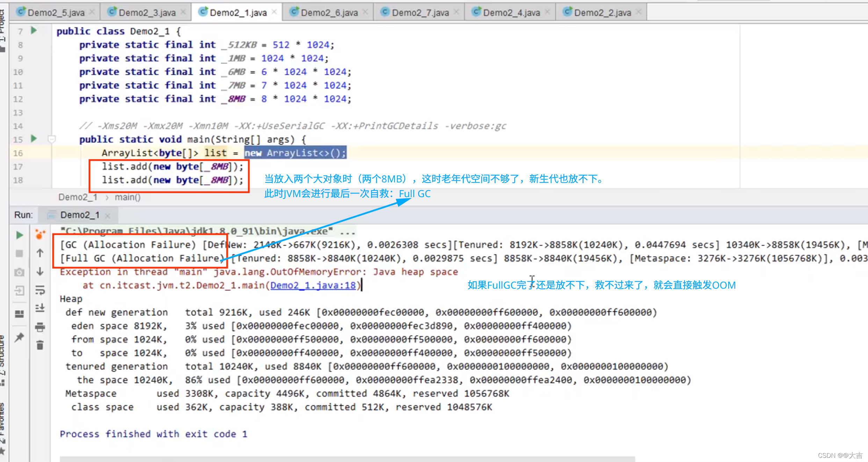
Task: Close the Demo2_1.java editor tab
Action: point(274,12)
